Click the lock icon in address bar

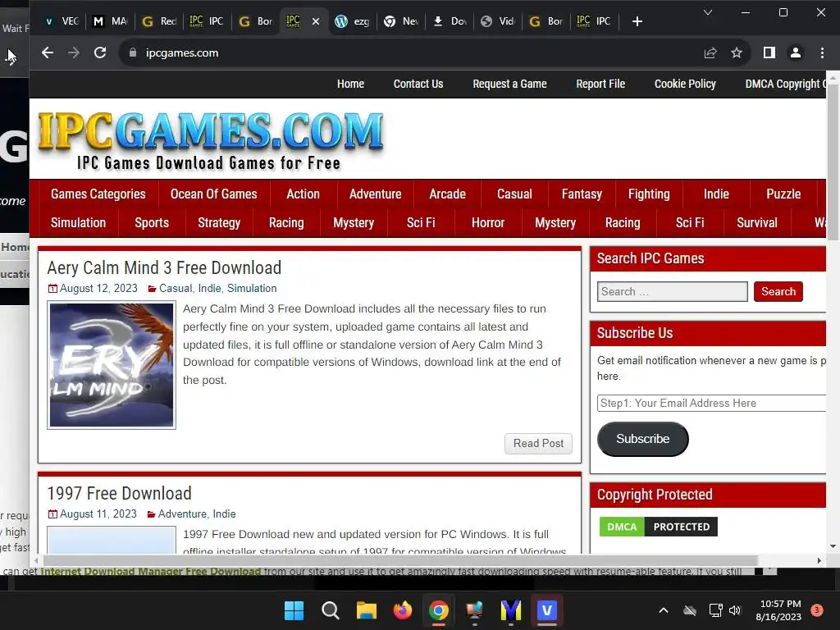[x=133, y=52]
